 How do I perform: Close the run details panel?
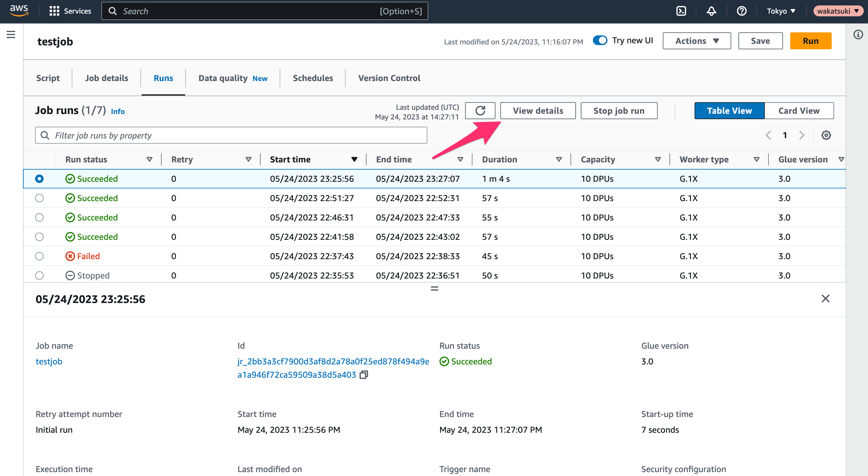pos(825,298)
